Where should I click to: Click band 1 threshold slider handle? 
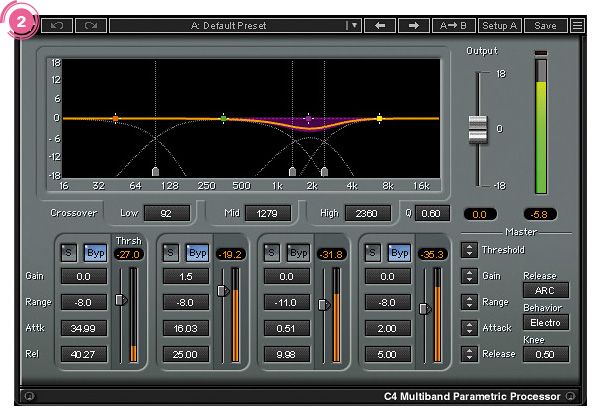pyautogui.click(x=121, y=300)
